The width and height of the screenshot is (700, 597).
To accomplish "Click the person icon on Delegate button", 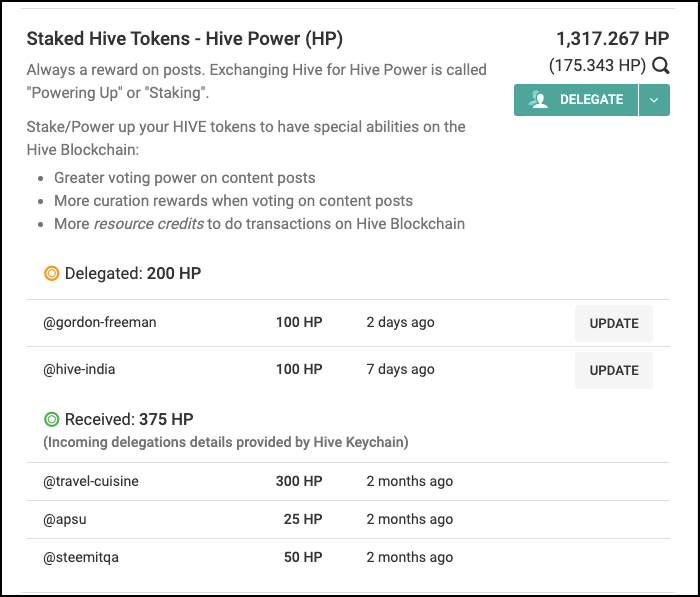I will [538, 100].
